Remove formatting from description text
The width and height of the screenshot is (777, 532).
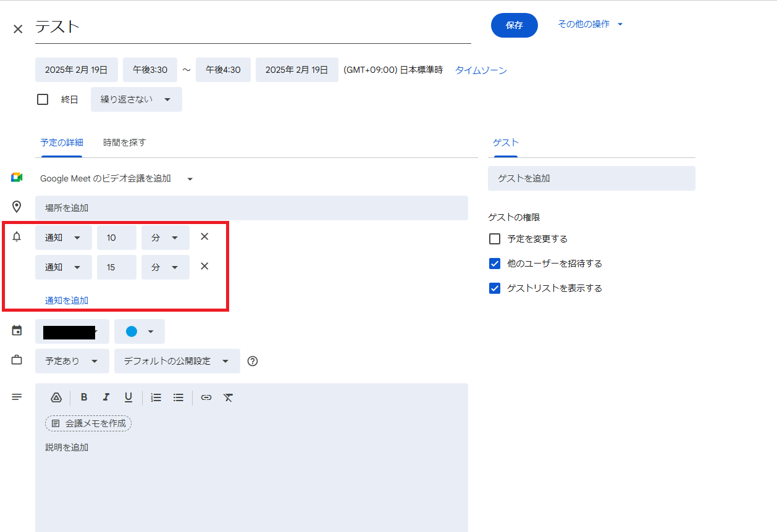tap(228, 397)
